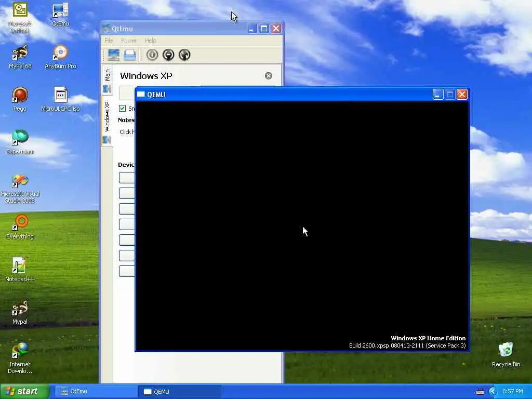The height and width of the screenshot is (399, 532).
Task: Open Microsoft Outlook desktop icon
Action: click(20, 18)
